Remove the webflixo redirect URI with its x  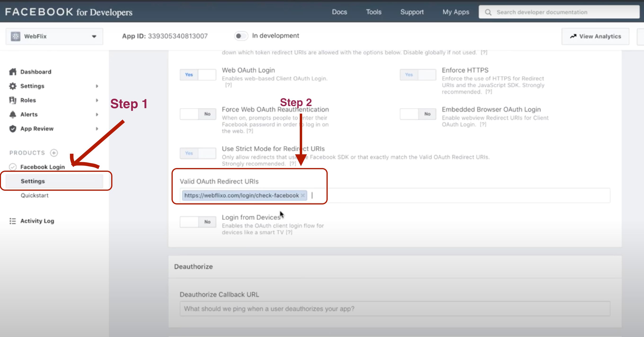(303, 195)
